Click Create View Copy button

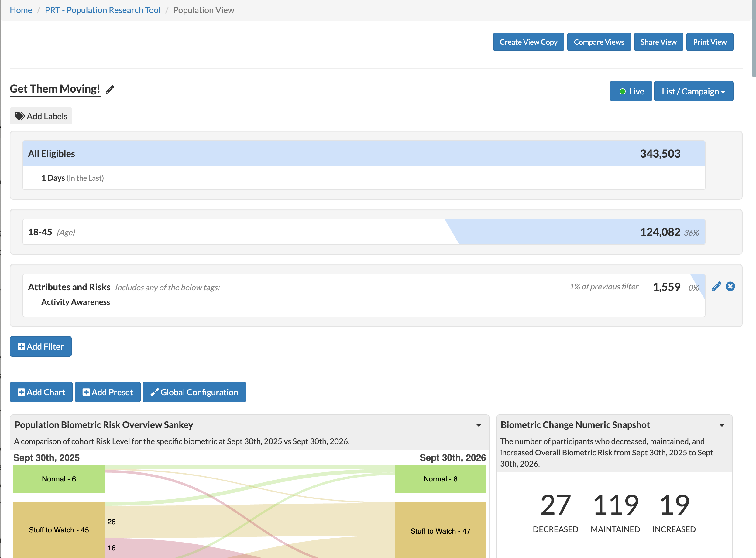[528, 42]
